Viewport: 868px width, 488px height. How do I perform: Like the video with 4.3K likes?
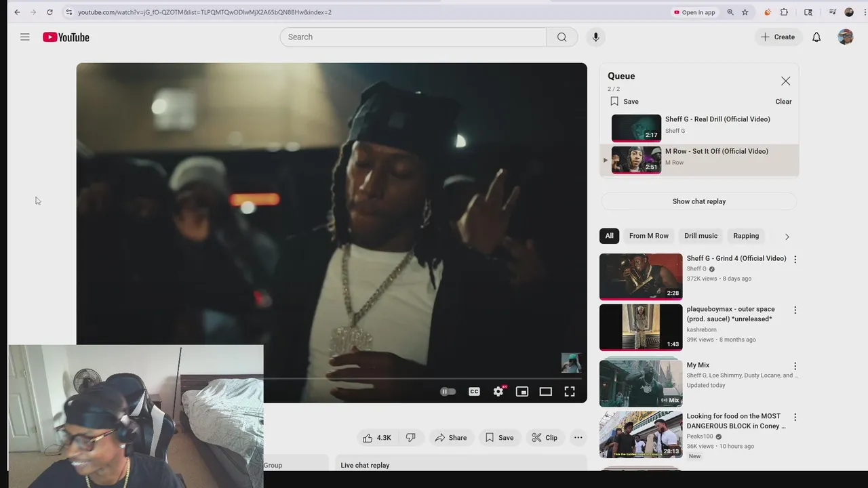(x=377, y=438)
